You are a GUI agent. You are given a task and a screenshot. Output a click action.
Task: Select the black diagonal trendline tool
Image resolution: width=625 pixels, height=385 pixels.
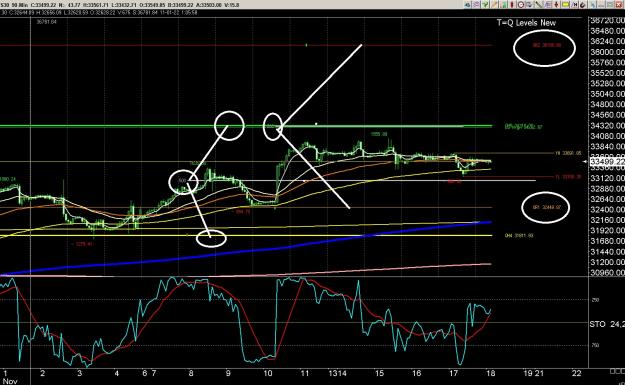coord(538,4)
